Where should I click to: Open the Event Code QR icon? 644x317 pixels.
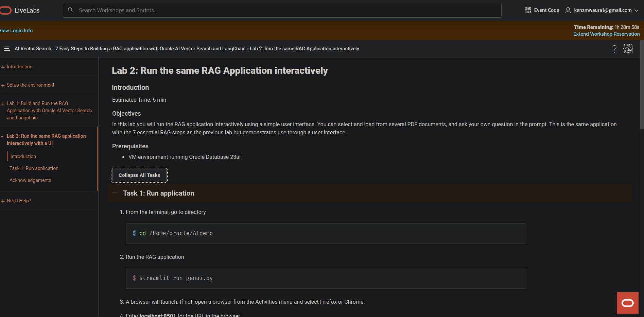coord(528,10)
